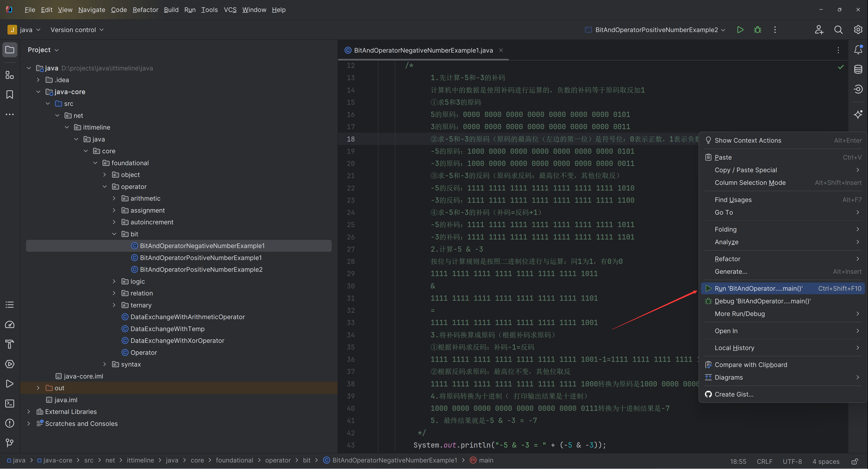
Task: Collapse the java-core module
Action: click(38, 92)
